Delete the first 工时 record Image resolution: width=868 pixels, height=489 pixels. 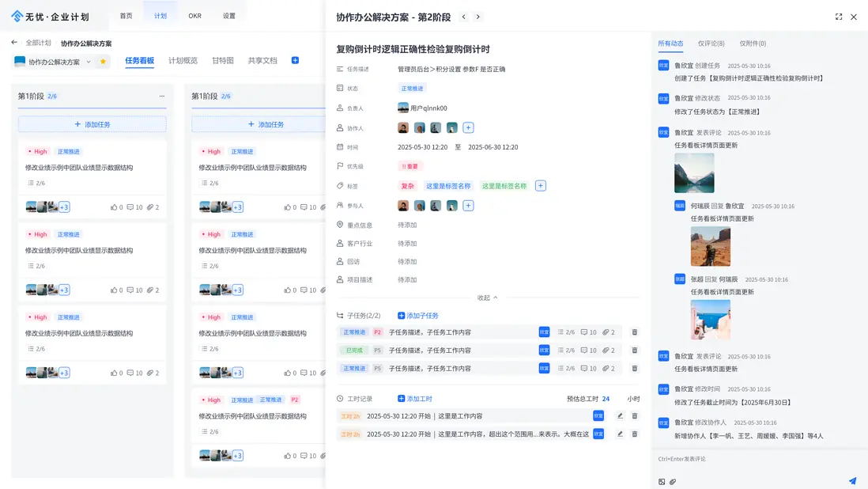coord(634,416)
